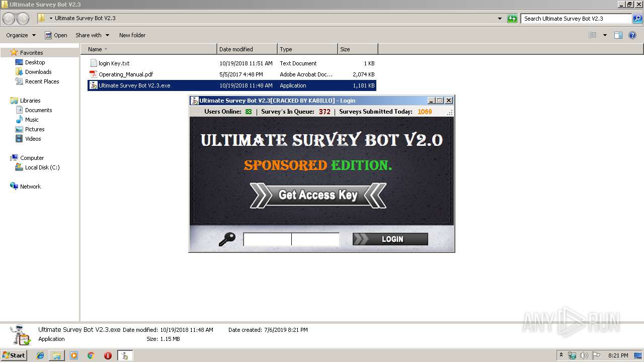Click the Windows Explorer taskbar icon
Viewport: 644px width, 362px height.
tap(57, 355)
